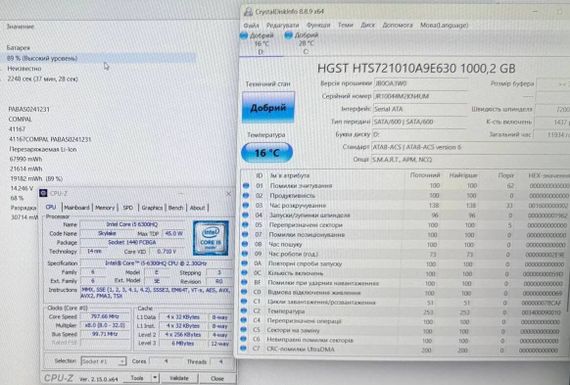This screenshot has height=385, width=570.
Task: Click status dot for attribute 04 spindle starts
Action: click(x=246, y=215)
